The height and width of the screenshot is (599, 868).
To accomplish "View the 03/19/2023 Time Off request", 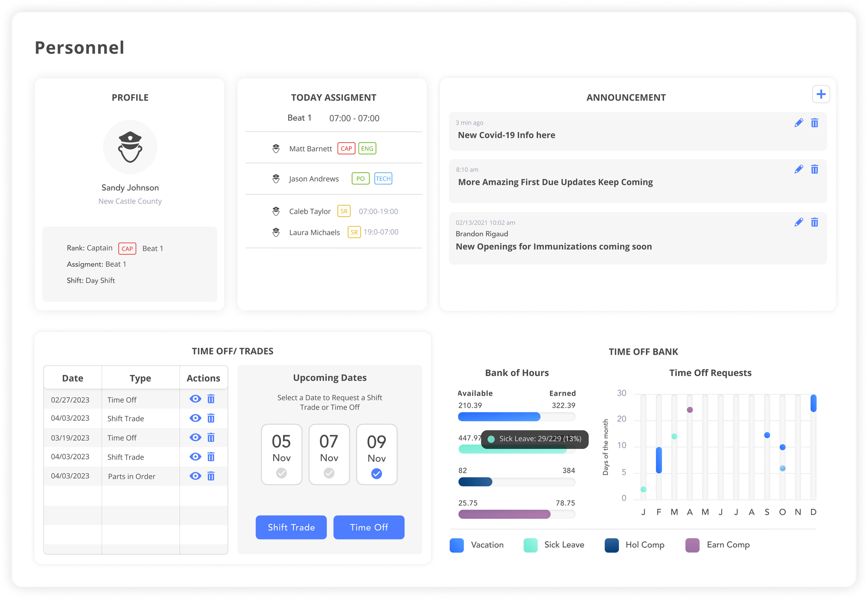I will [195, 437].
